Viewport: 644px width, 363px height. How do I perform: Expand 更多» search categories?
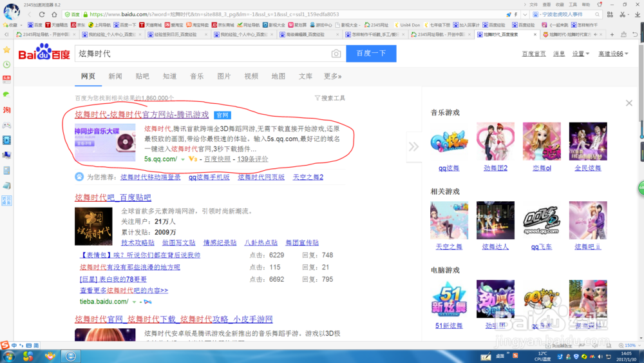tap(332, 77)
